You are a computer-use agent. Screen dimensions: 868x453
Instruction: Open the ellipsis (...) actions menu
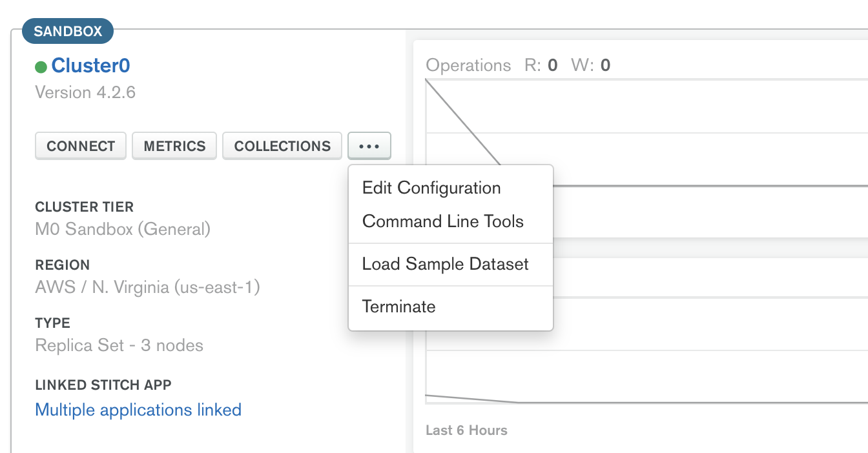[369, 145]
